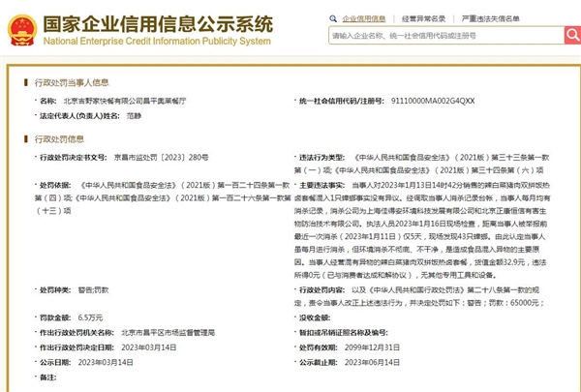Click the 没收金额 label

tap(315, 317)
